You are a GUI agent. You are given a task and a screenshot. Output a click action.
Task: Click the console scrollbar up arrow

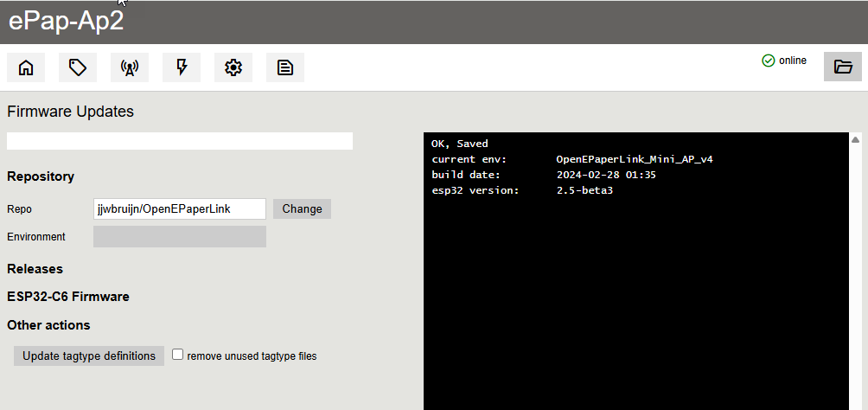tap(856, 139)
